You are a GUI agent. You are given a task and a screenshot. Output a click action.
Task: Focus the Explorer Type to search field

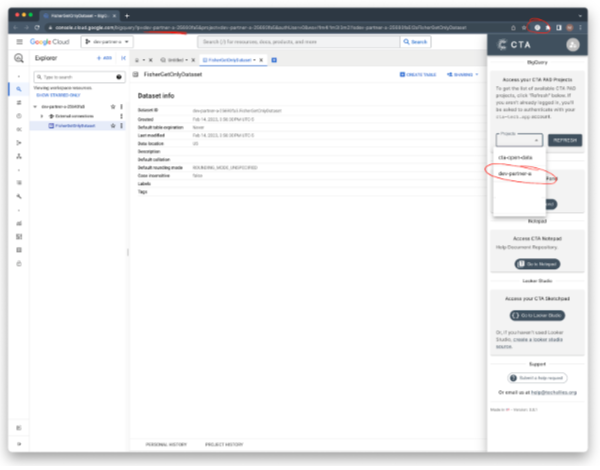pos(79,77)
